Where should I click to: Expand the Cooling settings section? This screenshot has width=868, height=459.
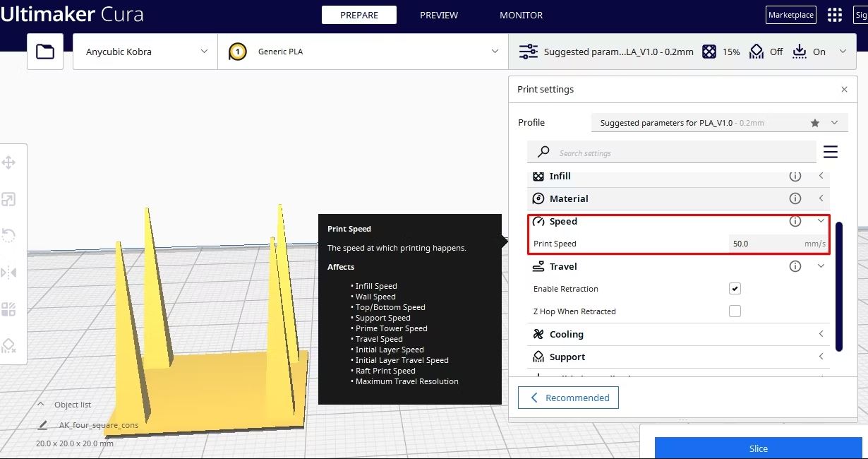(x=821, y=334)
